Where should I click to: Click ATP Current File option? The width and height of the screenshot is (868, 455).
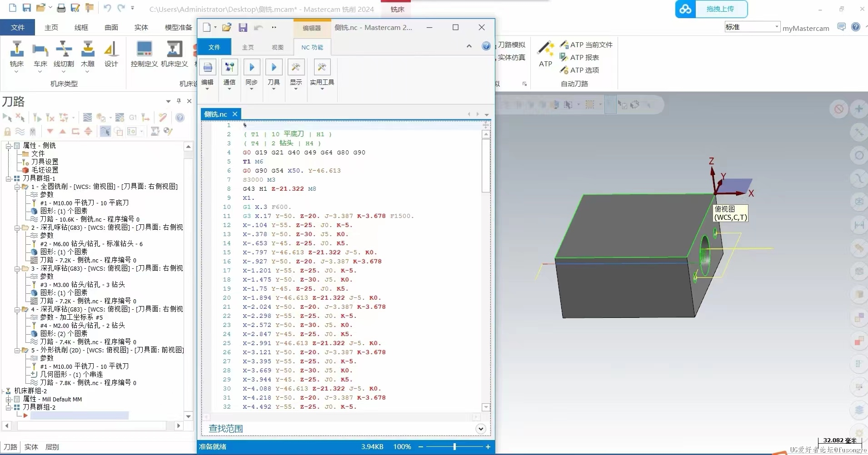586,45
